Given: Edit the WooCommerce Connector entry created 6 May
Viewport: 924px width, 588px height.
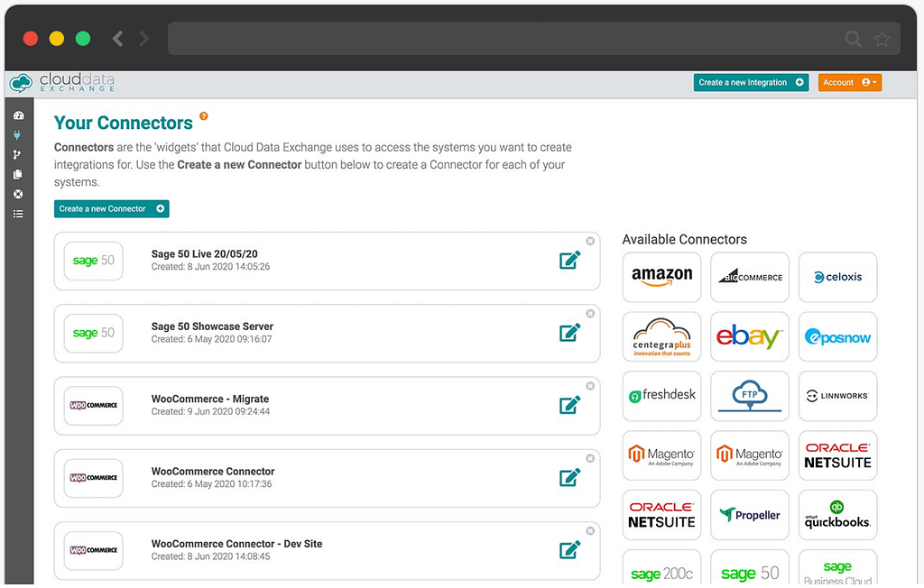Looking at the screenshot, I should pos(570,477).
